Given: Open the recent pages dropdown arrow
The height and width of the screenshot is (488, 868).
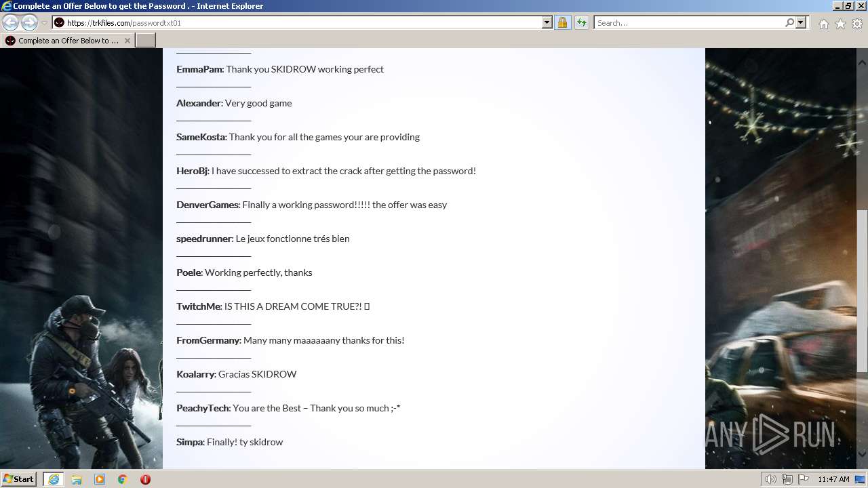Looking at the screenshot, I should pos(44,22).
